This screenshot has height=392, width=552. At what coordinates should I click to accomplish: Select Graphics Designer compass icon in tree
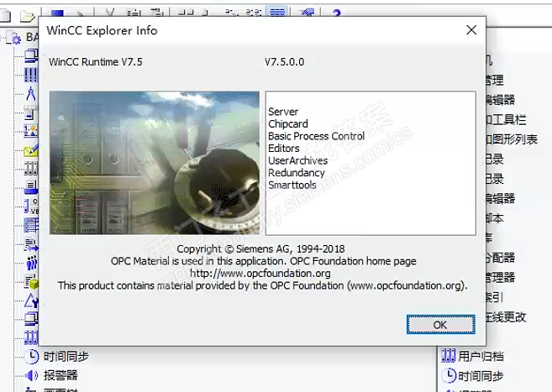click(31, 93)
